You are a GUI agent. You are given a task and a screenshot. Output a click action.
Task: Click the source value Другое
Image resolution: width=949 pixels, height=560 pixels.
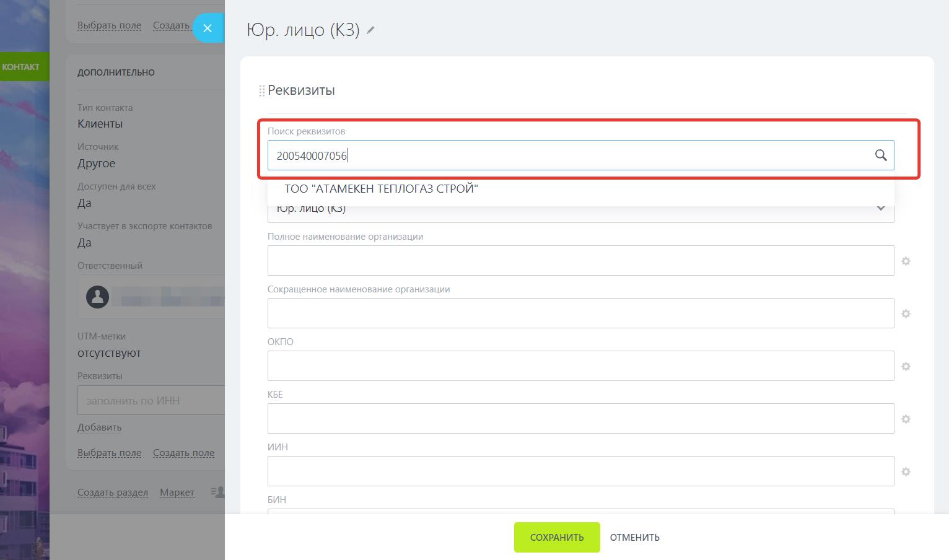(x=97, y=164)
